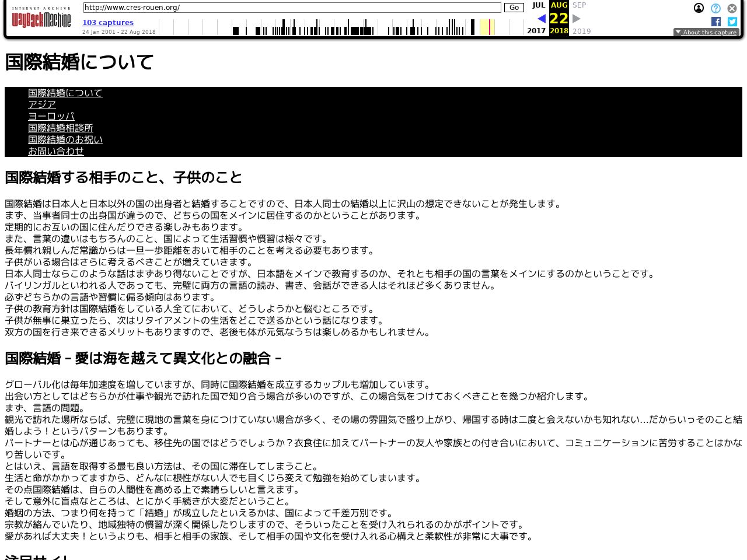Go to previous capture with left arrow
The height and width of the screenshot is (560, 747).
point(542,19)
